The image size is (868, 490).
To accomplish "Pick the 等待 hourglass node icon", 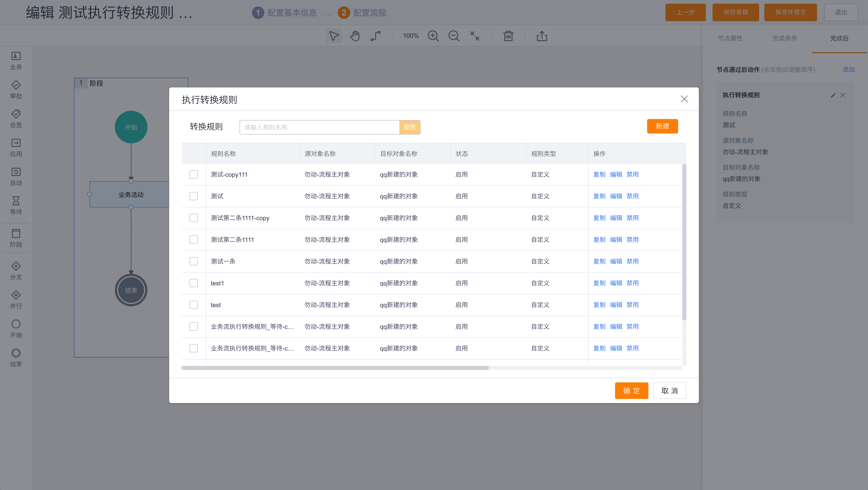I will [16, 201].
